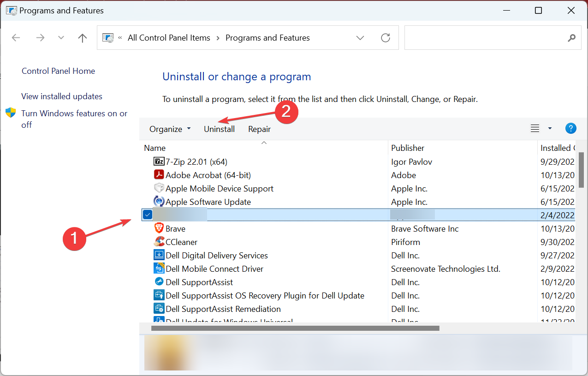Click the search magnifier icon
Screen dimensions: 588x376
tap(572, 38)
